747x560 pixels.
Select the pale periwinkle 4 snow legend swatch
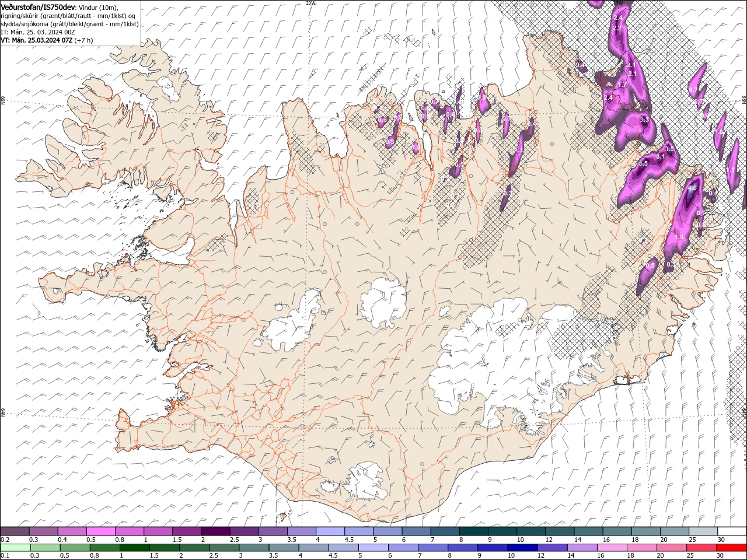click(x=330, y=531)
